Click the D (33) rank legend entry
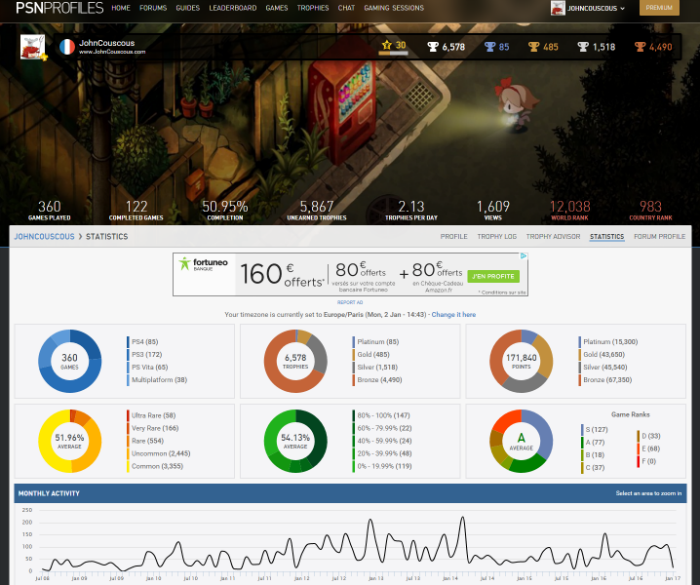Screen dimensions: 700x585 [651, 436]
